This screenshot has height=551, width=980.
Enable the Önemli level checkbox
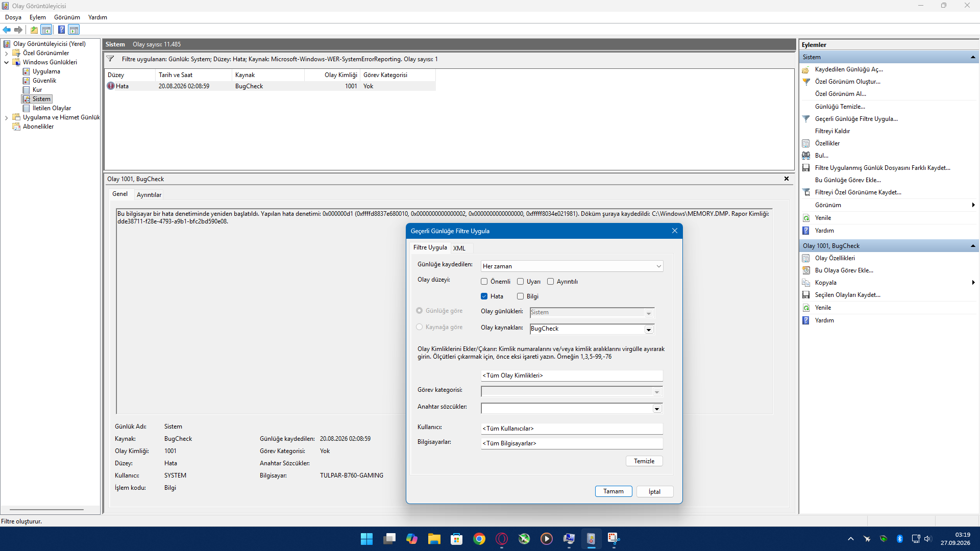pos(484,282)
